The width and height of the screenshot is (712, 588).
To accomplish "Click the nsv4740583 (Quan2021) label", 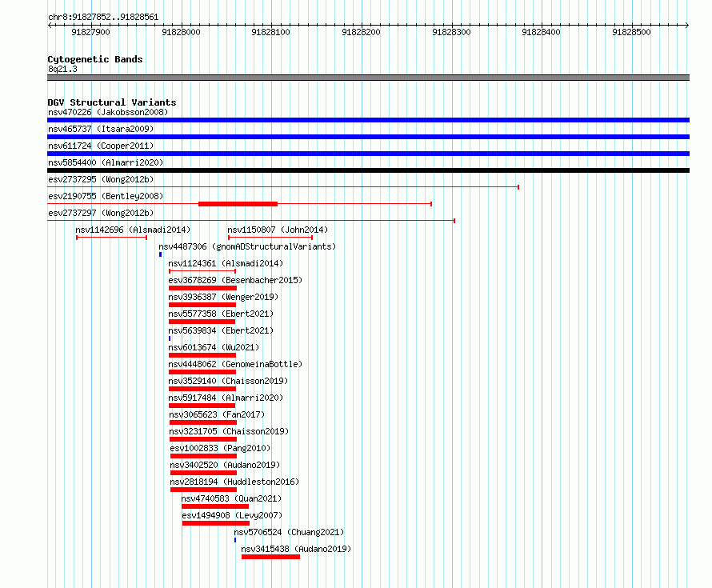I will tap(231, 498).
